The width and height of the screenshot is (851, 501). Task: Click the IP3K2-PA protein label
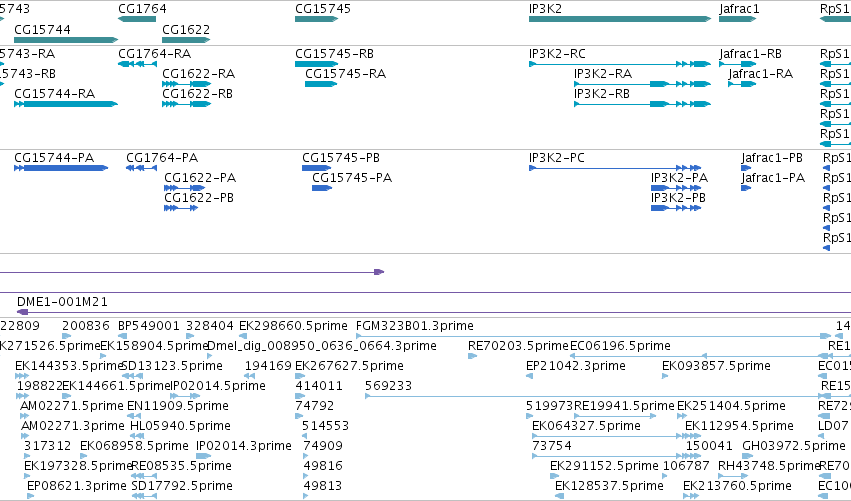[x=679, y=178]
